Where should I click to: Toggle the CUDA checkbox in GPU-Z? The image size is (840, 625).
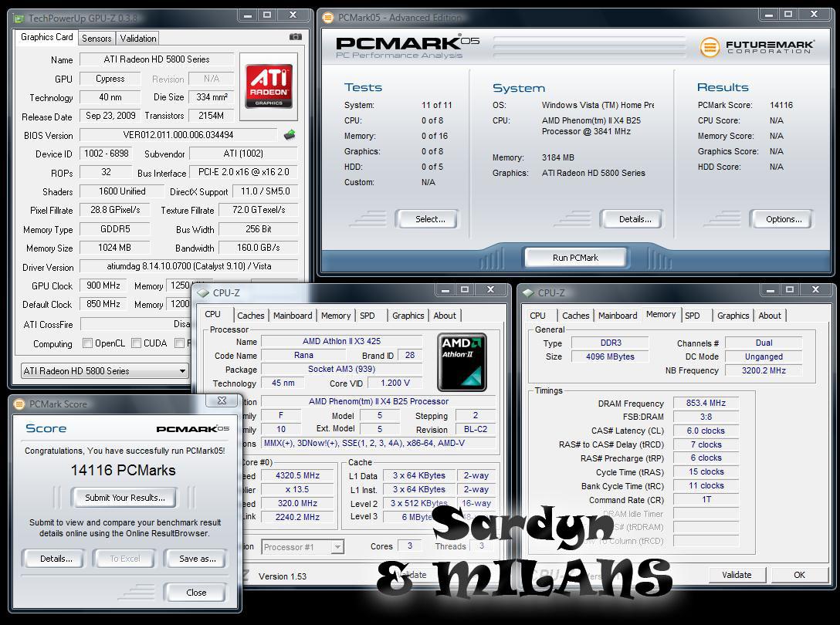click(137, 343)
